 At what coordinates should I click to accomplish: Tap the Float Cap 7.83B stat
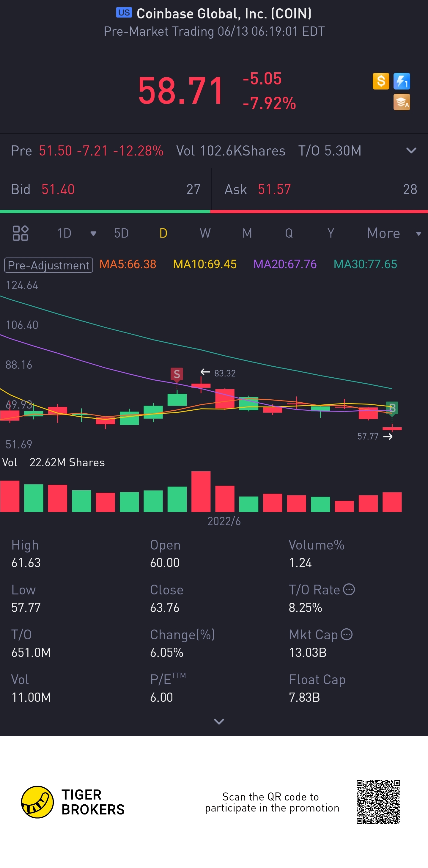pos(317,688)
